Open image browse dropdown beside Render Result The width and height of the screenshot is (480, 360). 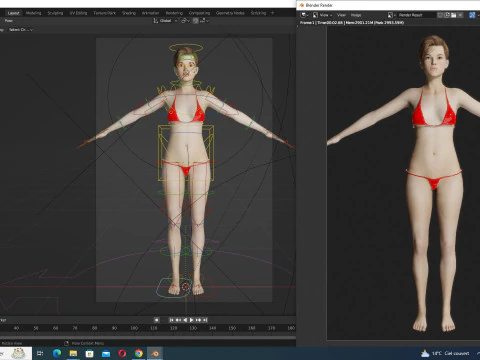point(392,15)
